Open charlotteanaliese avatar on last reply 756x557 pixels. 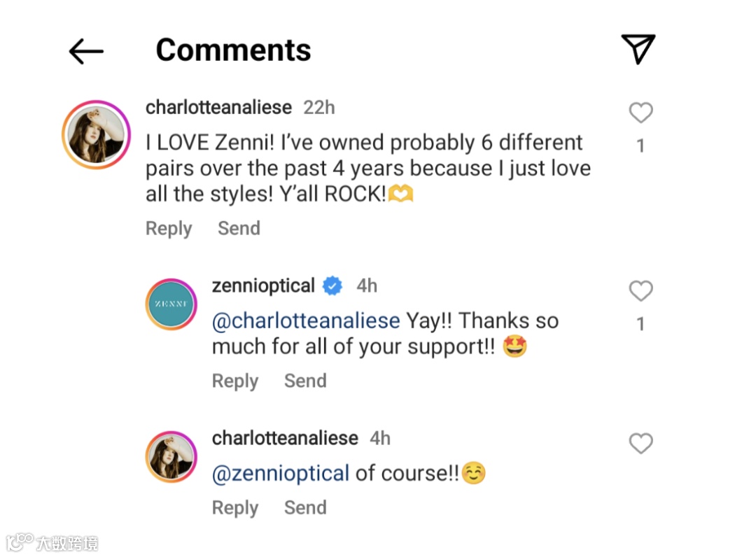[171, 456]
